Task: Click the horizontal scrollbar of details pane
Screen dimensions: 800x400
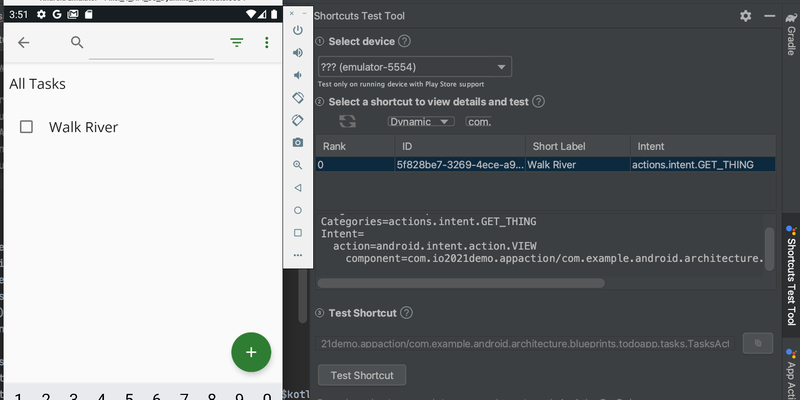Action: click(461, 283)
